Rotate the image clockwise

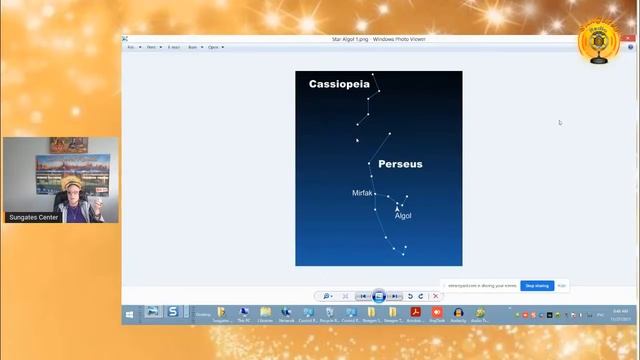[421, 296]
